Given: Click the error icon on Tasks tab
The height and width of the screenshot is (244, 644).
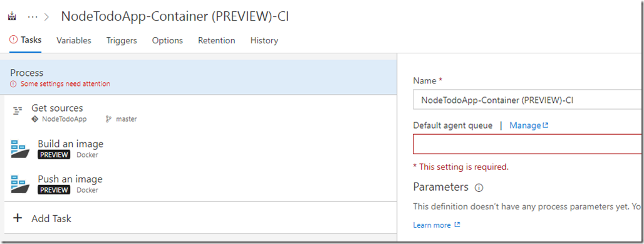Looking at the screenshot, I should [x=14, y=40].
